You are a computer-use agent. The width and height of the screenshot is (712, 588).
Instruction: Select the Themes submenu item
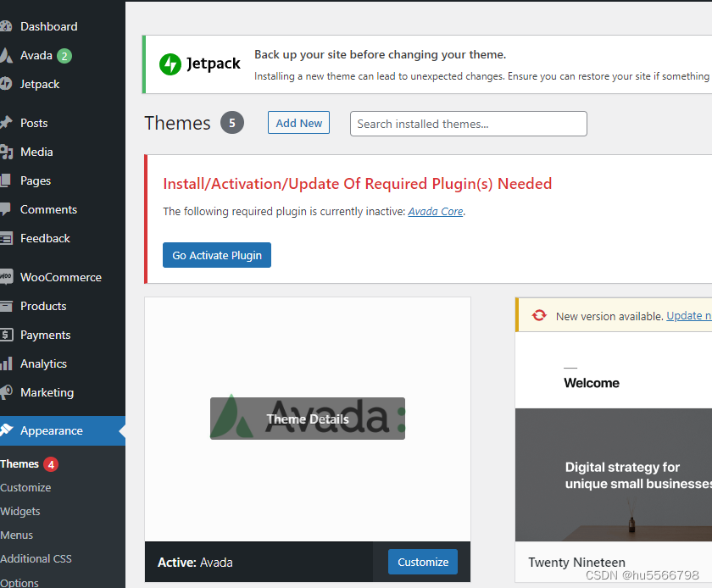click(x=19, y=464)
